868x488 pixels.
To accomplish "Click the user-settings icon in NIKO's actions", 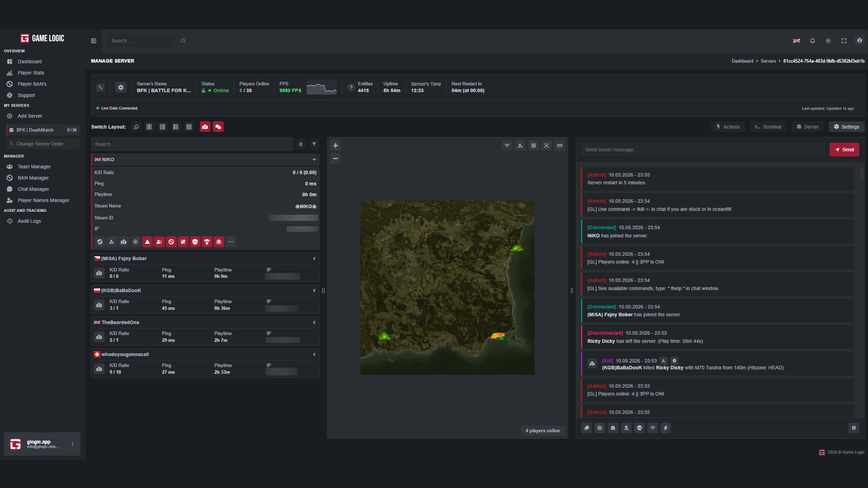I will pos(112,242).
